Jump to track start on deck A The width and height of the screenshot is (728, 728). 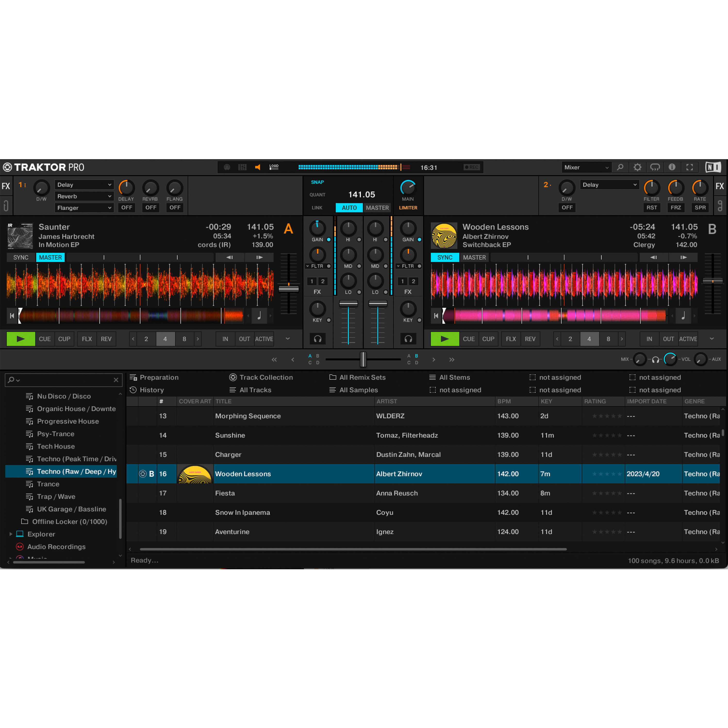pyautogui.click(x=12, y=316)
